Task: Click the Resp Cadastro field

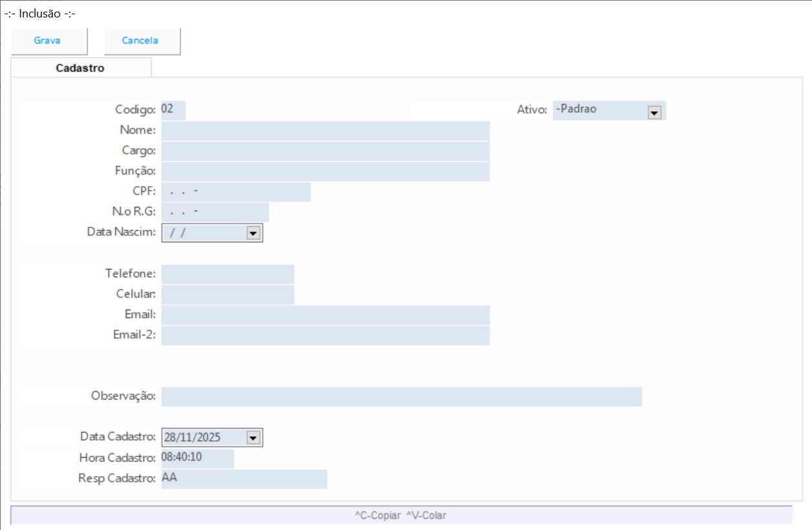Action: click(244, 479)
